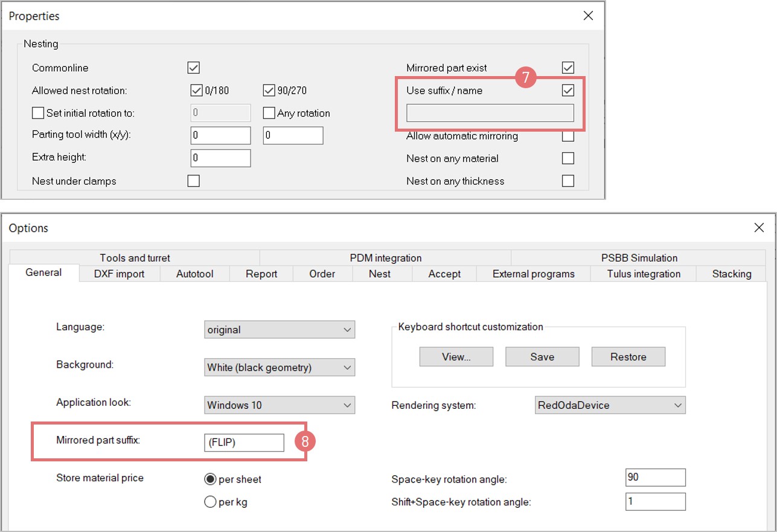Click the View... keyboard shortcut button
This screenshot has width=777, height=532.
(x=456, y=357)
